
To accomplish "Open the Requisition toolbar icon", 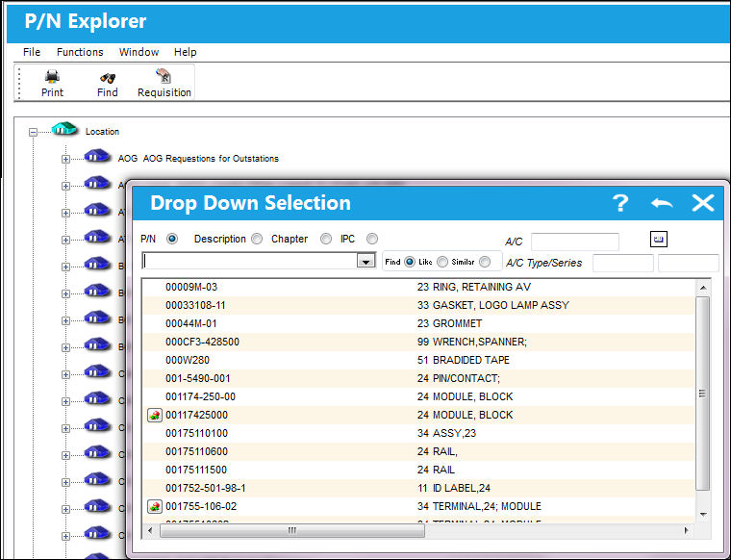I will point(164,76).
